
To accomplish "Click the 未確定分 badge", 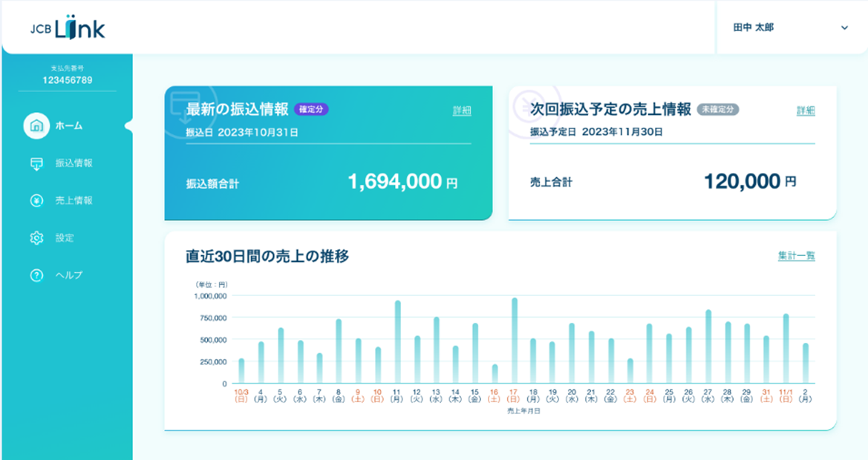I will tap(718, 110).
